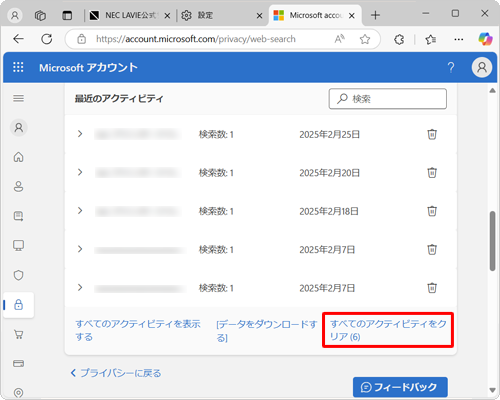The height and width of the screenshot is (400, 500).
Task: Click the 2025年2月20日 date text
Action: pyautogui.click(x=329, y=173)
